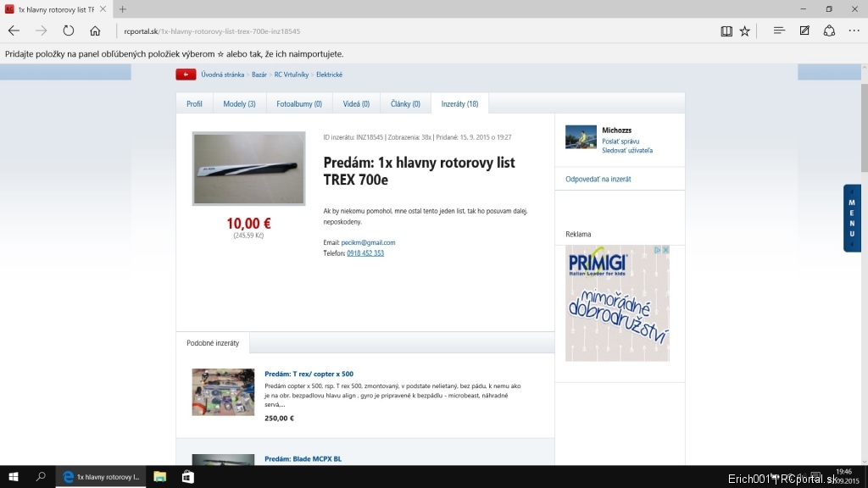Open the Windows Start menu
Image resolution: width=868 pixels, height=488 pixels.
pyautogui.click(x=14, y=477)
